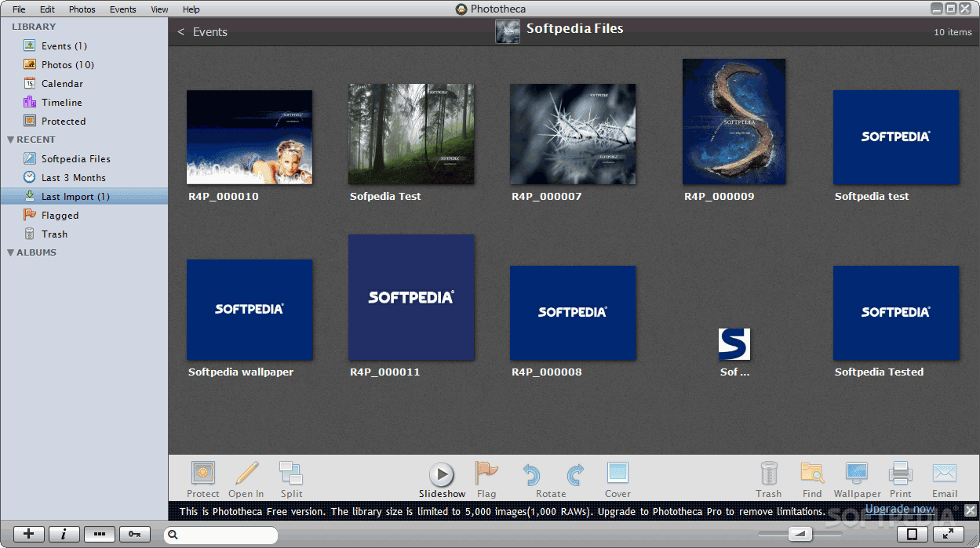Screen dimensions: 980x548
Task: Enter full screen mode button
Action: (x=948, y=534)
